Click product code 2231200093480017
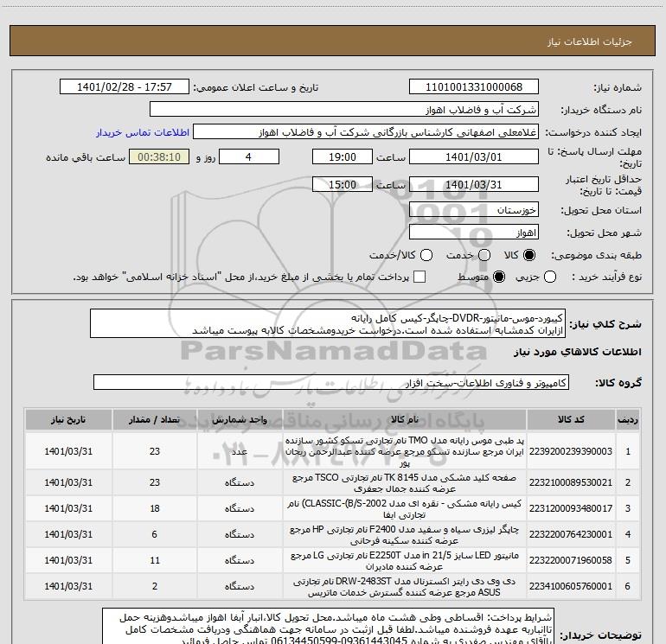The width and height of the screenshot is (666, 644). 571,508
